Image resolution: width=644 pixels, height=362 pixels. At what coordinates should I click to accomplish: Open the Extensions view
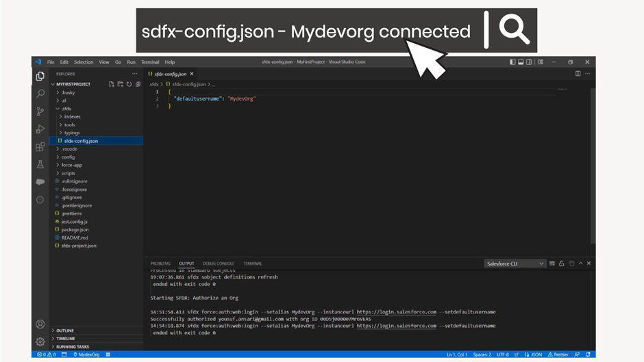[40, 146]
